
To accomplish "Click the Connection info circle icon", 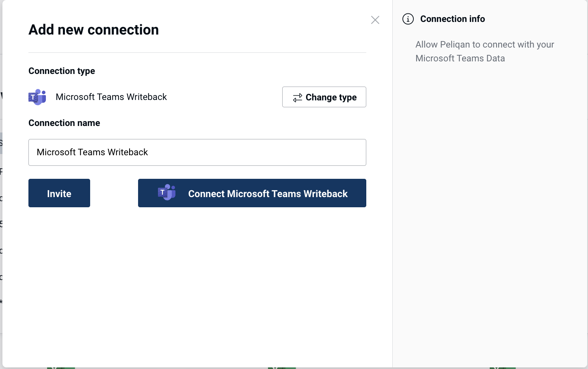I will tap(408, 19).
